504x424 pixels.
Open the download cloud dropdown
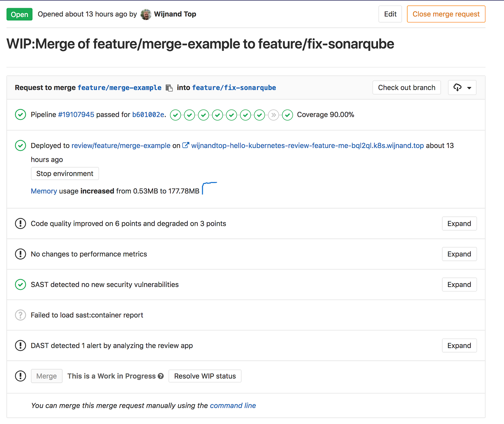(462, 88)
